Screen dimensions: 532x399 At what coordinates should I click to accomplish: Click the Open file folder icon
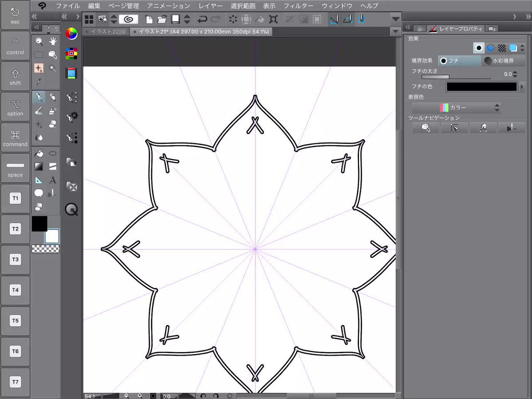click(162, 19)
